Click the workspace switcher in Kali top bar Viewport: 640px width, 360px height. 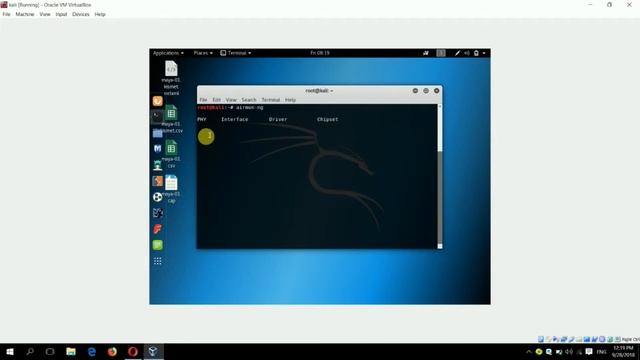pyautogui.click(x=441, y=53)
